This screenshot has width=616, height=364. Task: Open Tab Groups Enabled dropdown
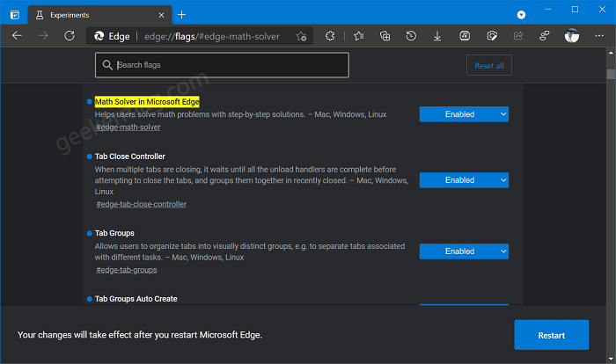point(464,251)
